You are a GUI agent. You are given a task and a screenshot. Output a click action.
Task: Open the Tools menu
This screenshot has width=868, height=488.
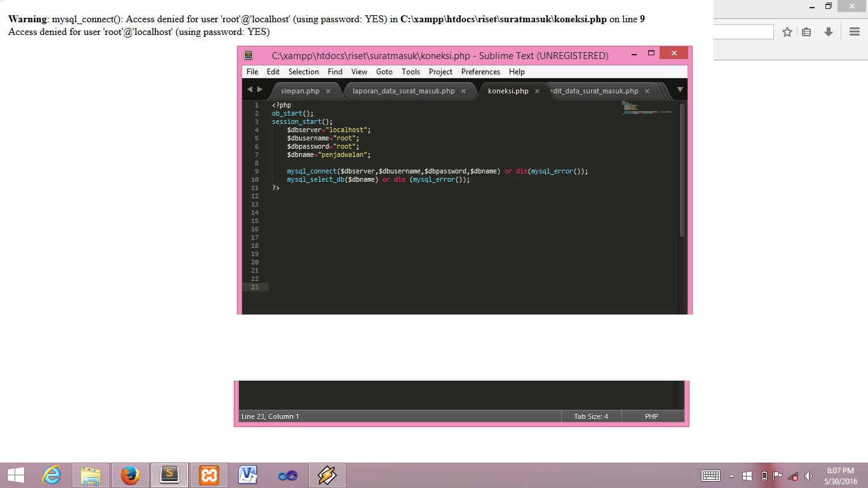[x=410, y=72]
